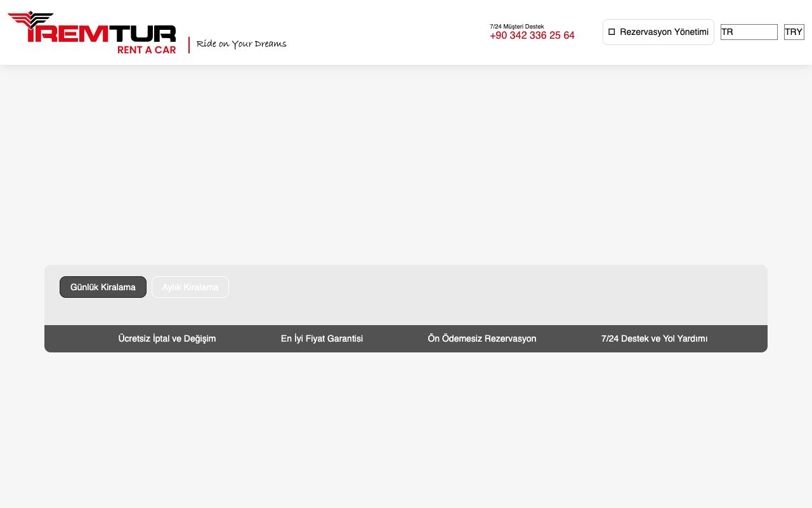This screenshot has height=508, width=812.
Task: Click the winged emblem above the IREMTUR logo
Action: (x=30, y=20)
